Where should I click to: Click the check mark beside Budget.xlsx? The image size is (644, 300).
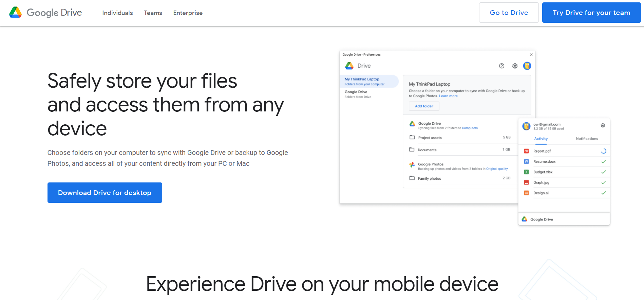pos(603,172)
